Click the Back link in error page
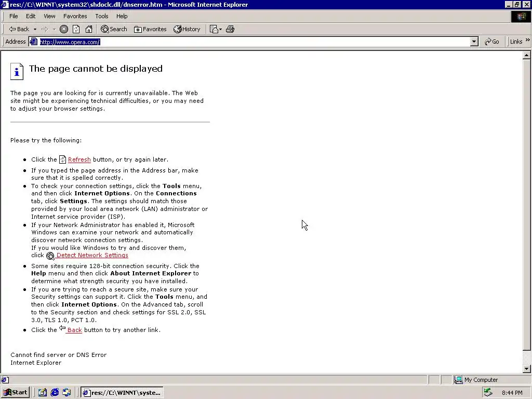532x399 pixels. point(74,330)
